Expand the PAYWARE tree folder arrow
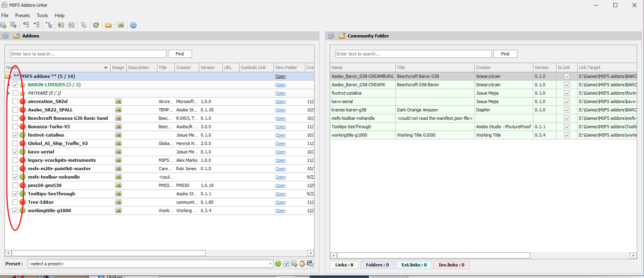 pos(8,93)
